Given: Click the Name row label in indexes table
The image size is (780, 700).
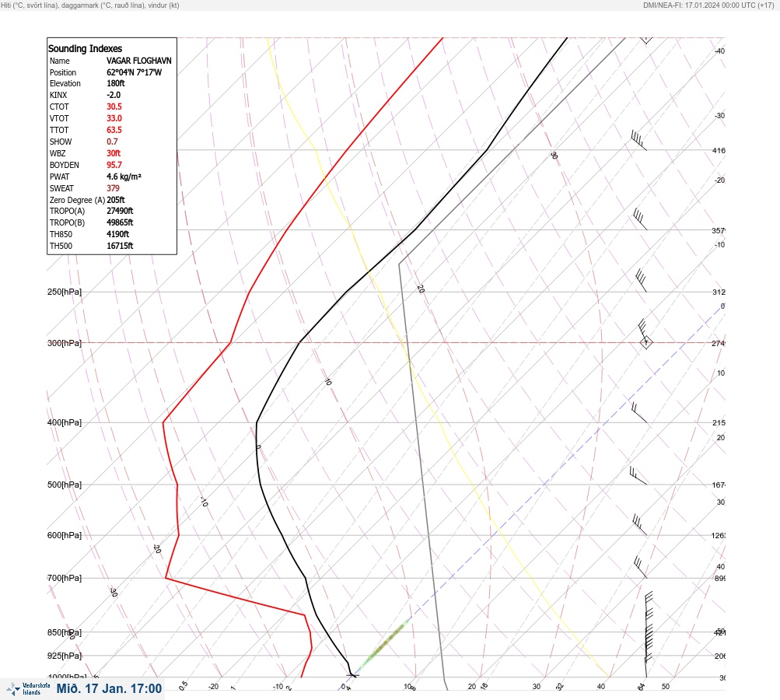Looking at the screenshot, I should (x=60, y=61).
